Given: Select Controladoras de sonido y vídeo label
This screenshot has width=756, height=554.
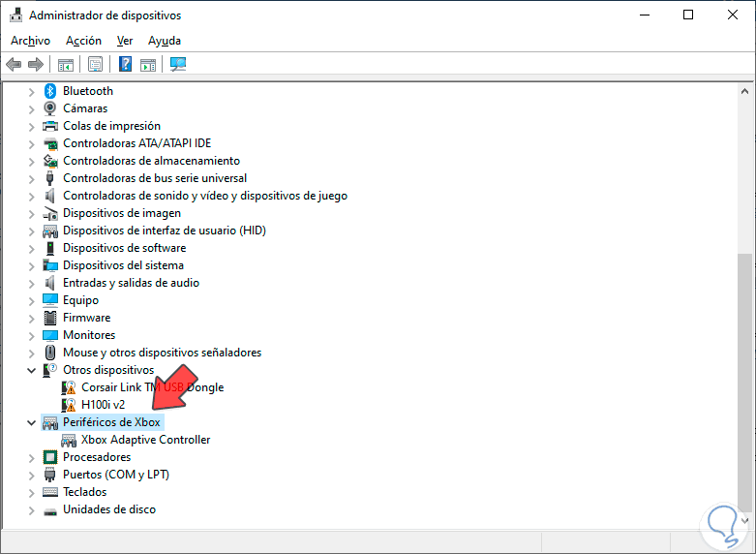Looking at the screenshot, I should click(x=205, y=196).
